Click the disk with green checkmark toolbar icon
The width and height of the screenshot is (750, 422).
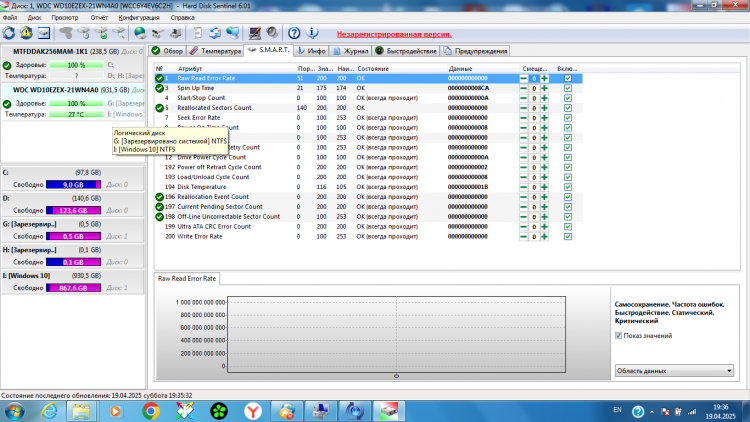101,33
